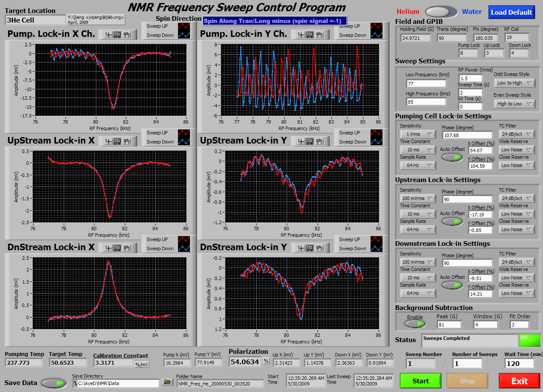
Task: Toggle Downstream Lock-in Auto Offset switch
Action: 452,285
